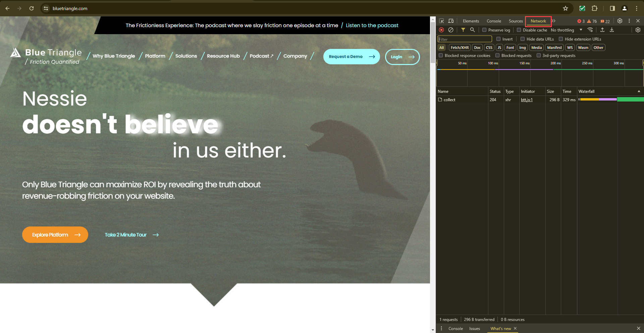The image size is (644, 333).
Task: Filter requests by Img type
Action: pos(523,48)
